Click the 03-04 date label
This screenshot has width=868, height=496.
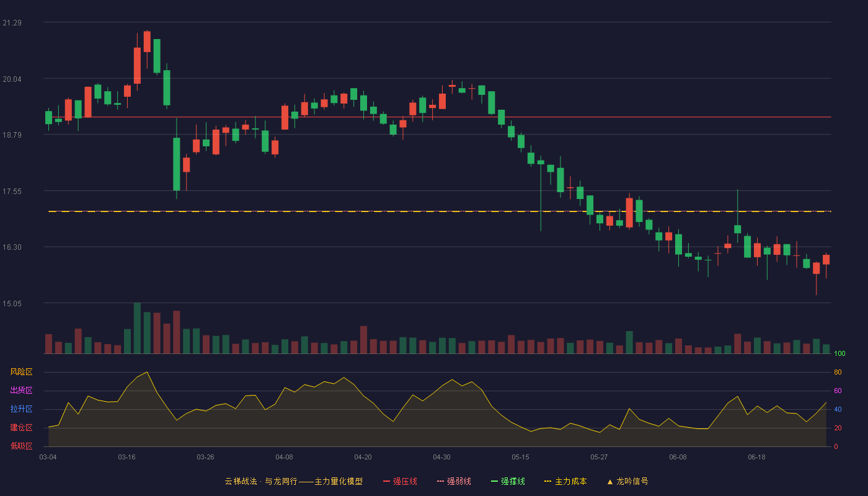click(x=48, y=457)
